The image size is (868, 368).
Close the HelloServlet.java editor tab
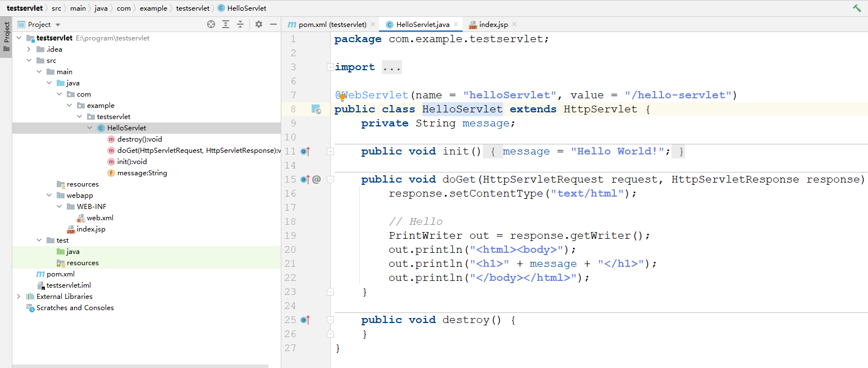tap(456, 25)
